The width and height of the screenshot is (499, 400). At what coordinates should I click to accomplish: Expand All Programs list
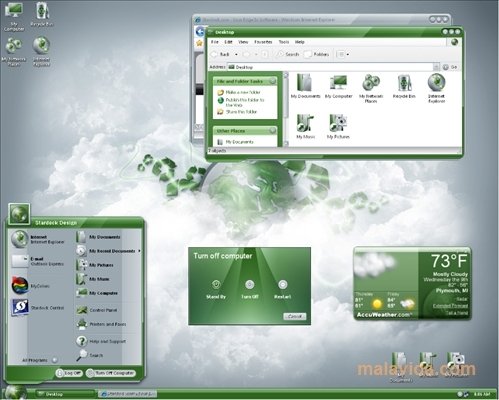click(40, 360)
